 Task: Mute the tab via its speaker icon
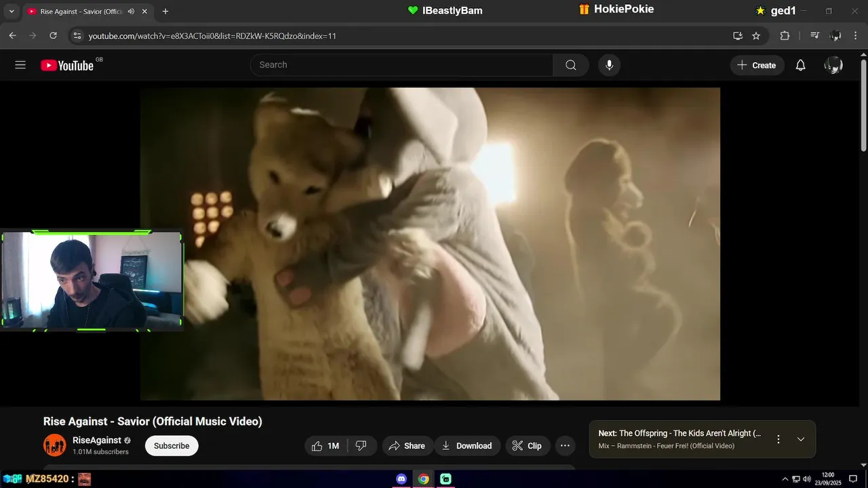[130, 12]
